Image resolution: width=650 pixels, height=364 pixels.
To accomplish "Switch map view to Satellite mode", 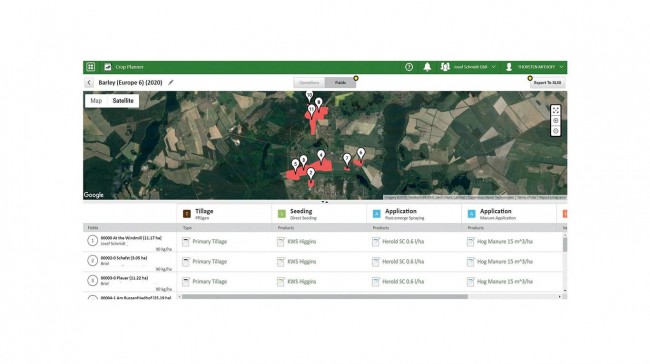I will pyautogui.click(x=123, y=101).
